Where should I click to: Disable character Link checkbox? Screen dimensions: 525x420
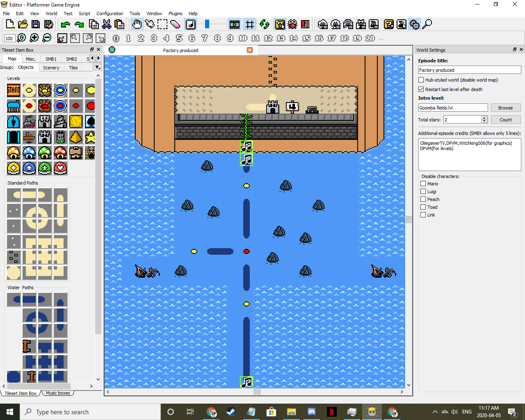[423, 215]
